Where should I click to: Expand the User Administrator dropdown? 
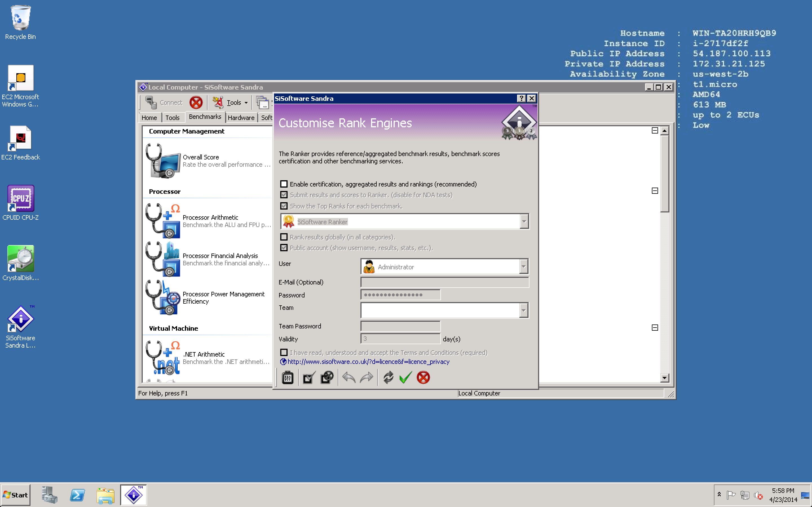[x=523, y=266]
